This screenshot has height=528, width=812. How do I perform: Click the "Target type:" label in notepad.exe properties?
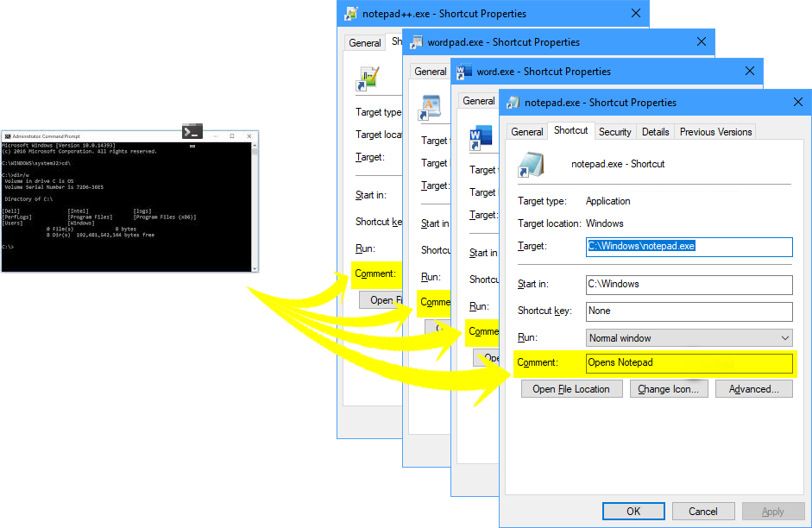click(x=542, y=201)
